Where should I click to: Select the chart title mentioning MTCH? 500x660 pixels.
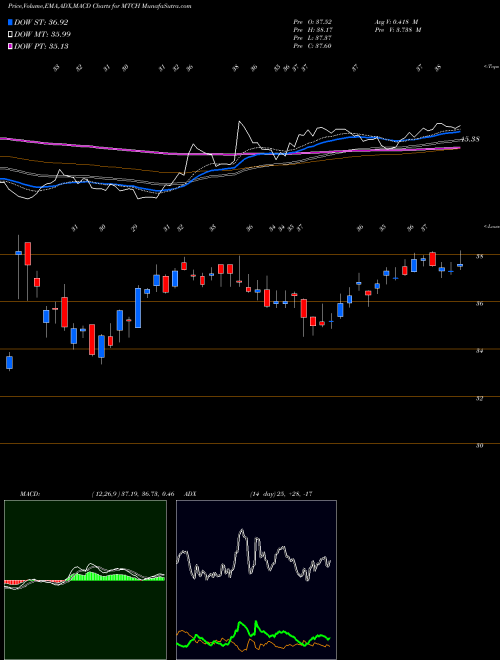[99, 6]
